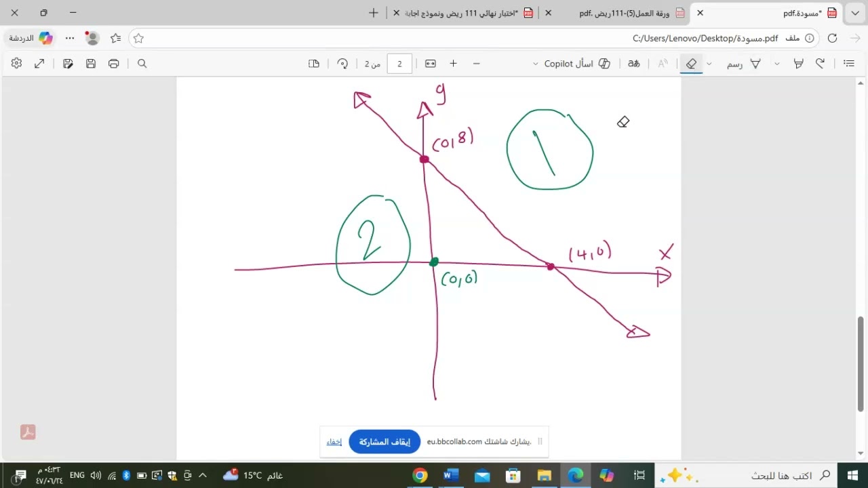Select the highlighter tool
Screen dimensions: 868x488
pyautogui.click(x=799, y=64)
